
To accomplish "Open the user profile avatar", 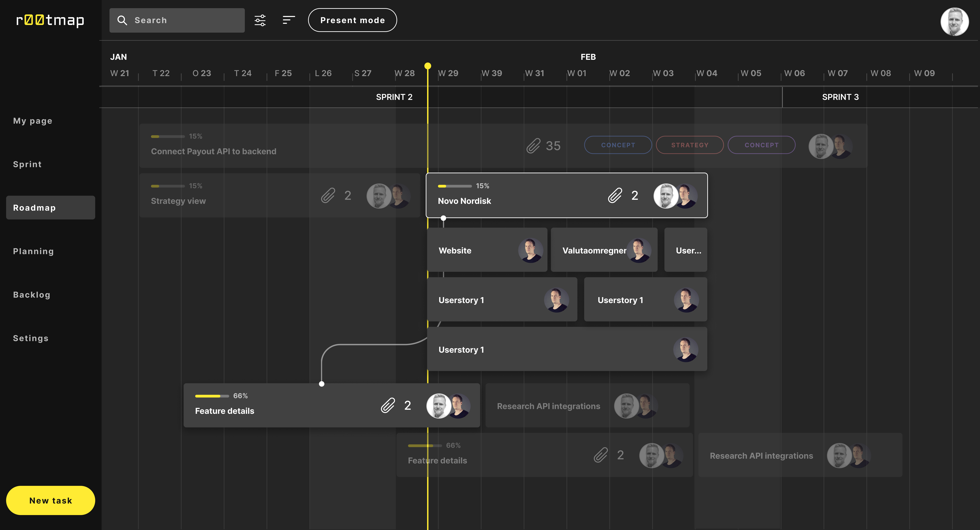I will click(x=954, y=22).
